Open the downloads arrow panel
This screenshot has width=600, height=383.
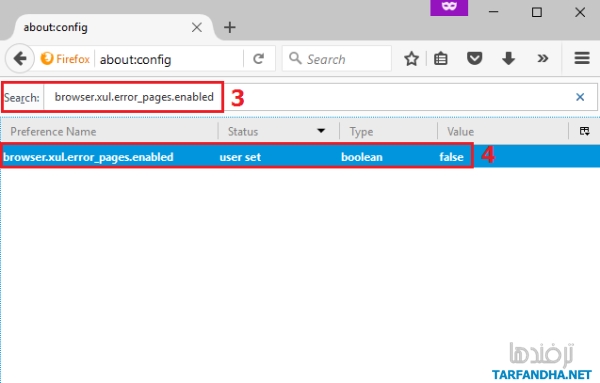tap(508, 59)
